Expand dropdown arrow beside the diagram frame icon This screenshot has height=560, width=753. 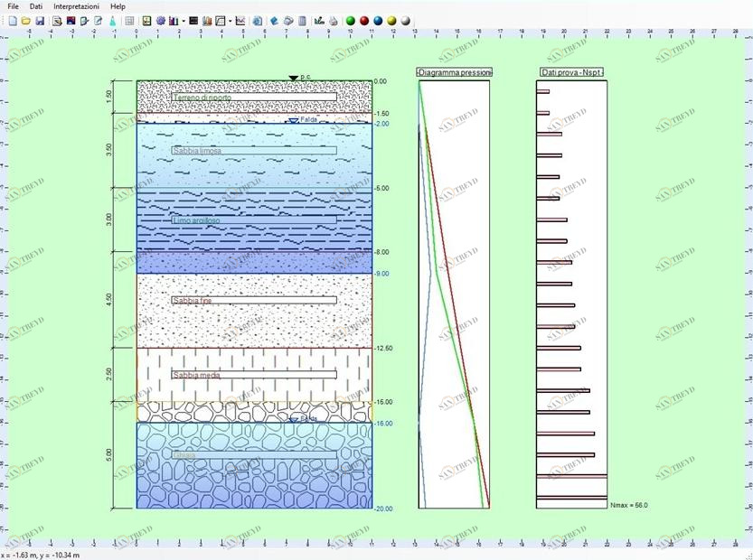click(230, 20)
